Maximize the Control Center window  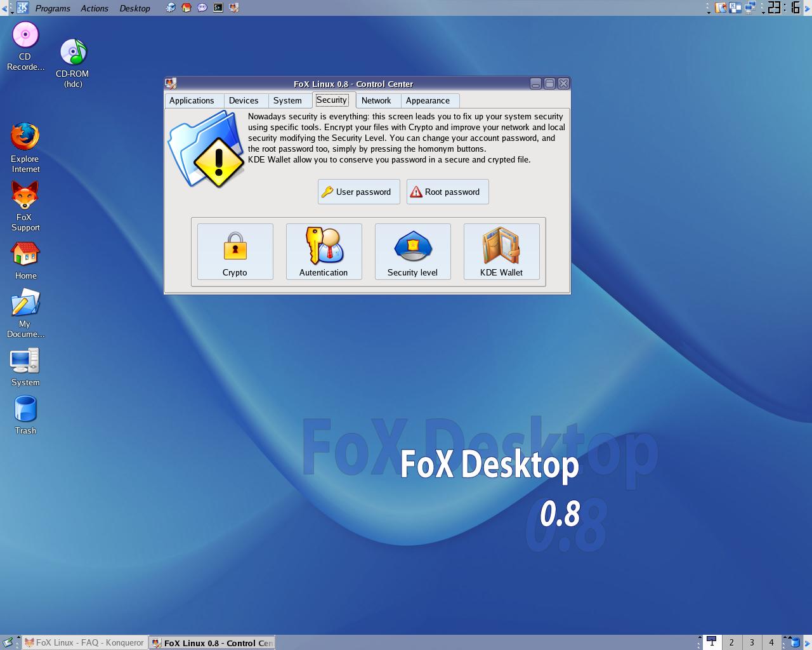tap(550, 84)
